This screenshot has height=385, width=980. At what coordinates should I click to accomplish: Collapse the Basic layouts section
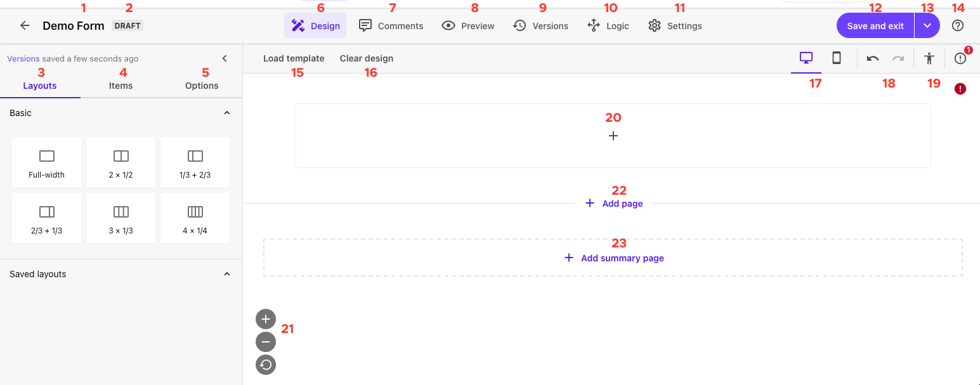pyautogui.click(x=226, y=112)
